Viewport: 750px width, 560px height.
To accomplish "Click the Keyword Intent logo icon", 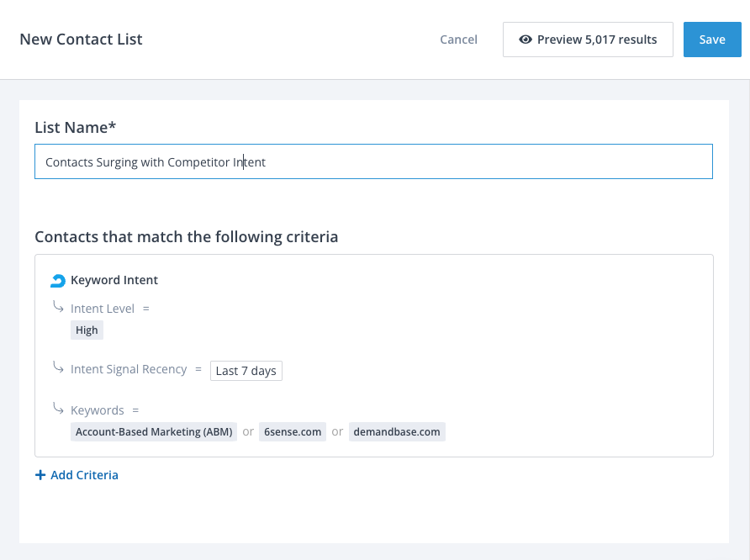I will point(58,281).
